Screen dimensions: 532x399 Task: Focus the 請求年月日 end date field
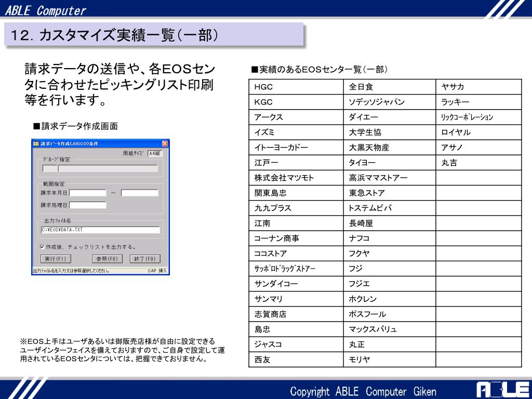[x=140, y=193]
